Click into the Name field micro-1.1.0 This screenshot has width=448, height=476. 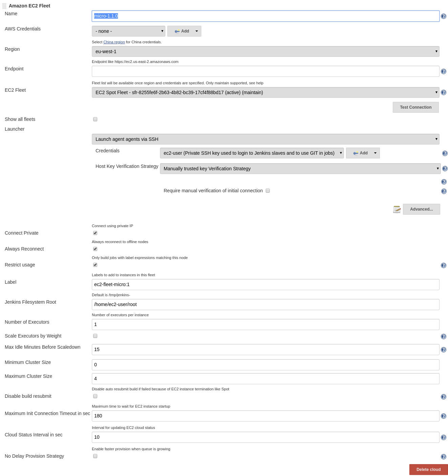(x=266, y=16)
